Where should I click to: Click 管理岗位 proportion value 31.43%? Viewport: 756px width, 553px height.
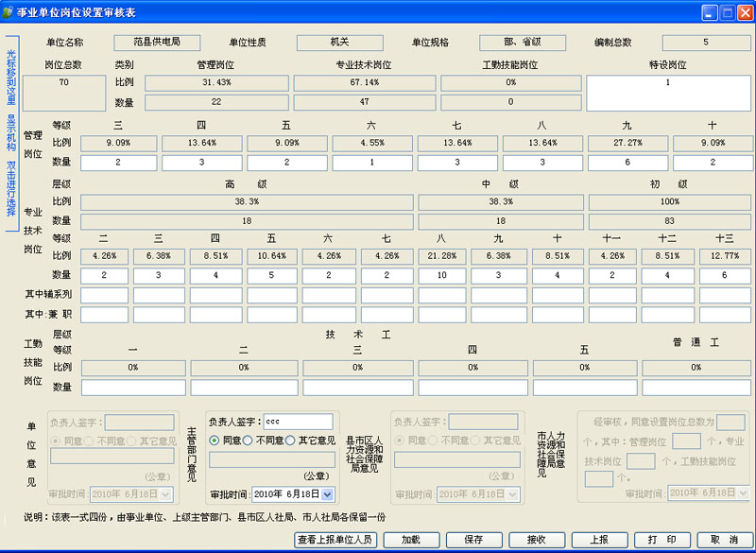(217, 83)
